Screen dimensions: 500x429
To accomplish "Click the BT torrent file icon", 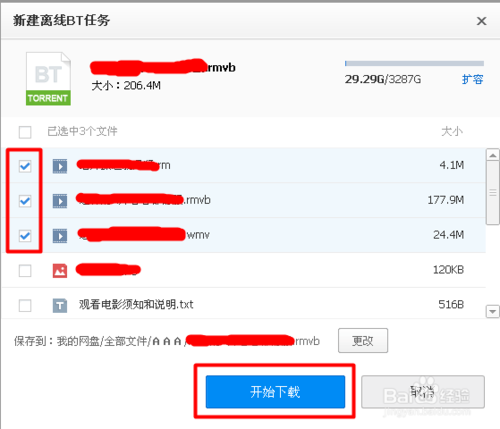I will (48, 79).
